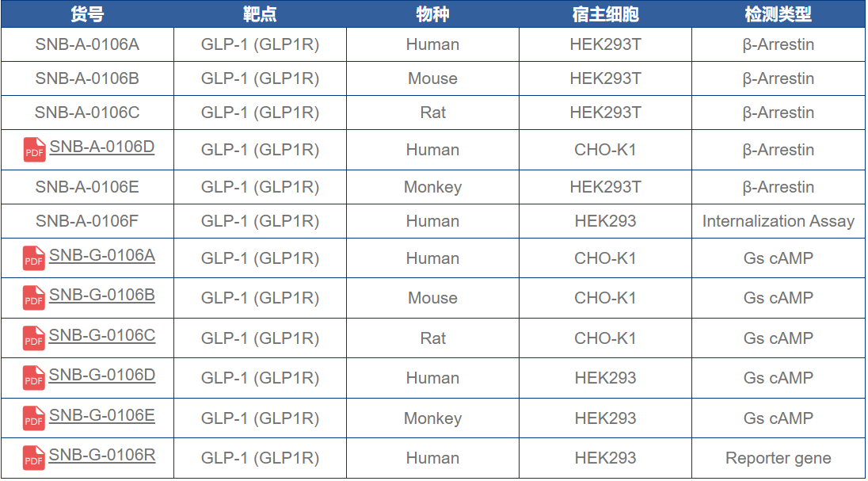This screenshot has height=481, width=868.
Task: Click the 宿主细胞 column header
Action: coord(605,14)
